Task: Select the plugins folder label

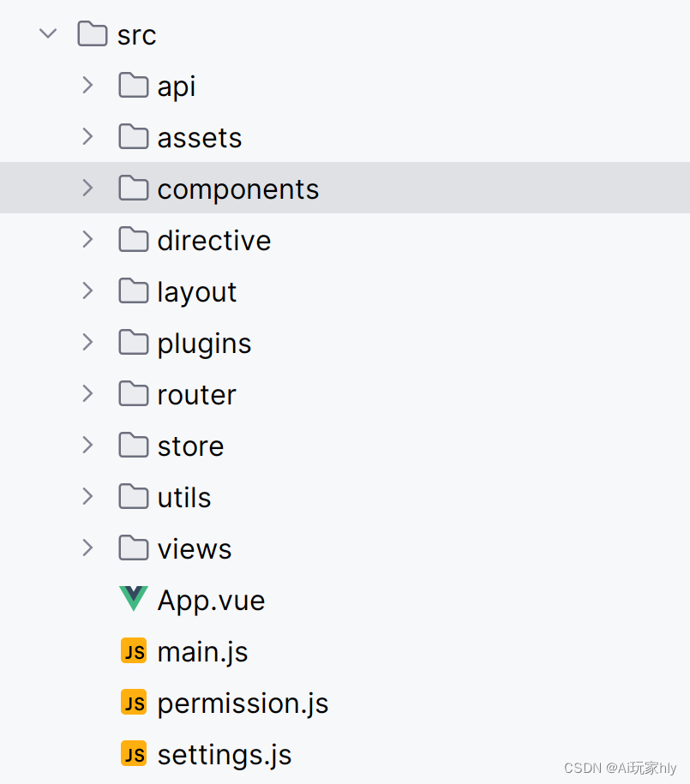Action: point(204,344)
